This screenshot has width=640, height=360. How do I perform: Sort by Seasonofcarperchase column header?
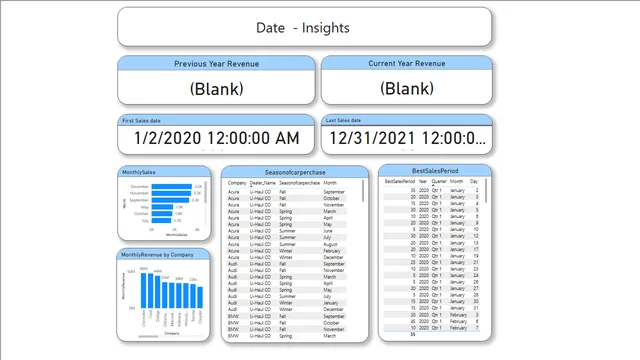pyautogui.click(x=300, y=183)
